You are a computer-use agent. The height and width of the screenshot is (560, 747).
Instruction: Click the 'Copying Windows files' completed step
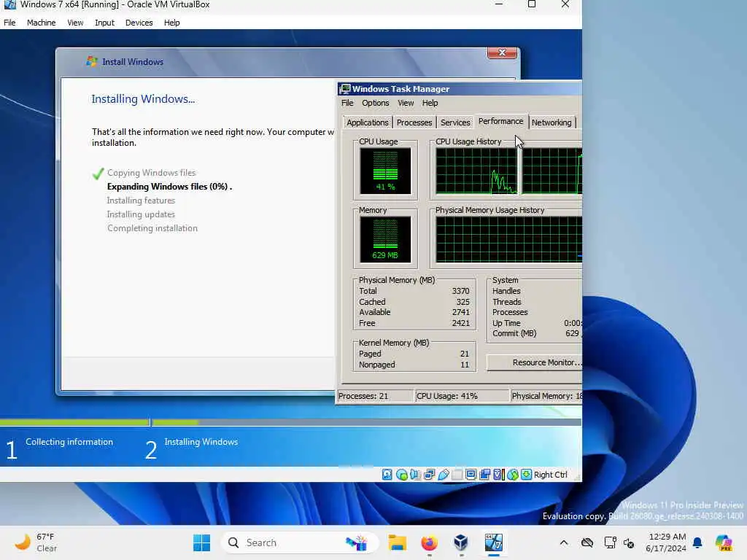152,173
